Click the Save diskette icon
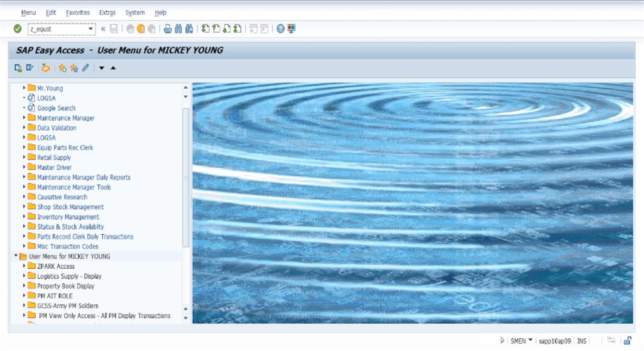This screenshot has width=644, height=351. pos(114,29)
